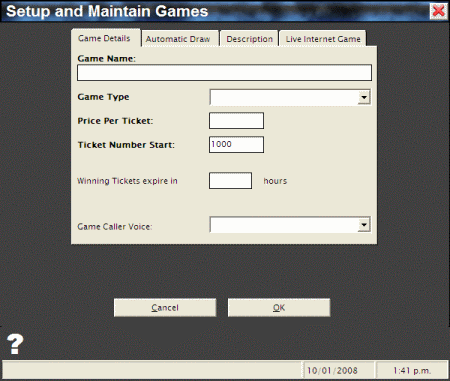The image size is (450, 381).
Task: Open the Game Type combo box
Action: click(x=290, y=97)
